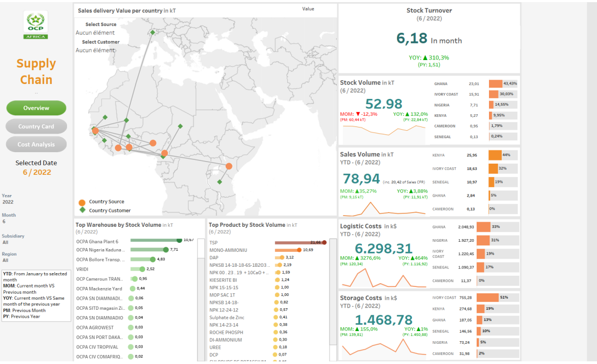Click the VRIDI warehouse label

pyautogui.click(x=82, y=269)
